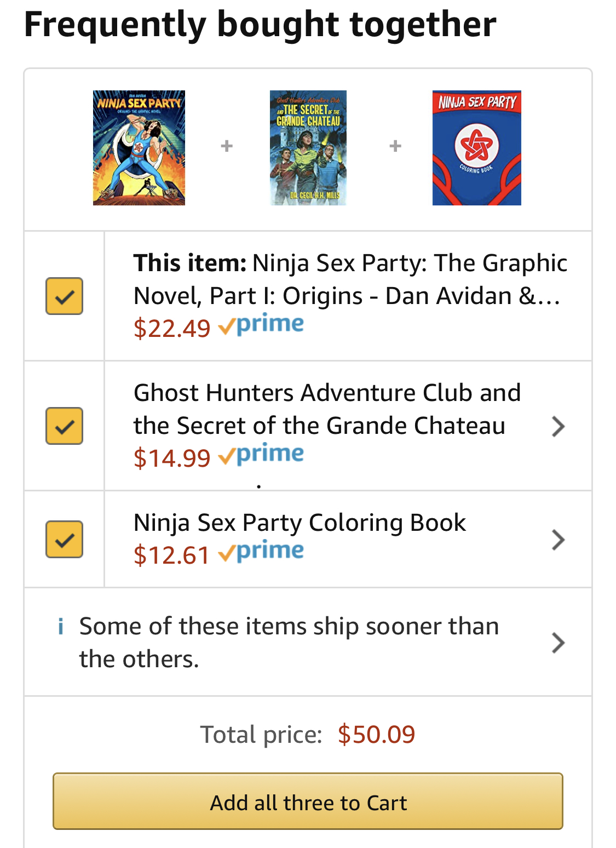This screenshot has height=848, width=616.
Task: Open the Ninja Sex Party Coloring Book title
Action: pyautogui.click(x=300, y=523)
